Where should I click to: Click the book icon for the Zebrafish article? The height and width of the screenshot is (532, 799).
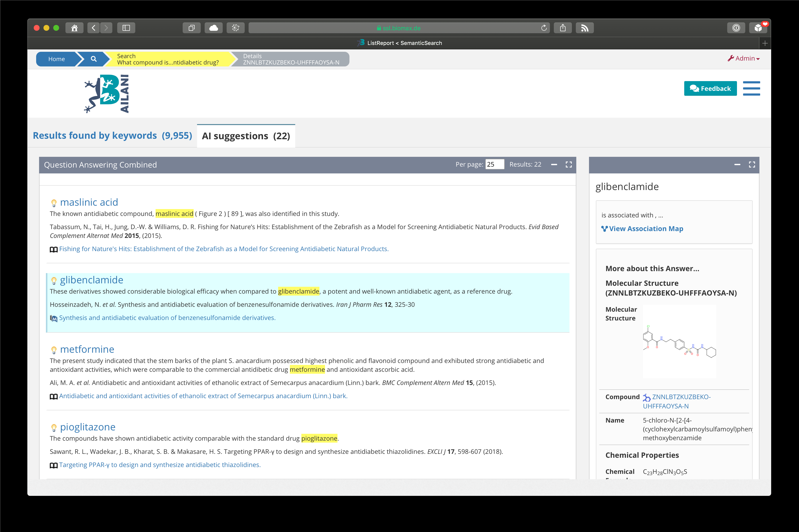click(x=53, y=249)
